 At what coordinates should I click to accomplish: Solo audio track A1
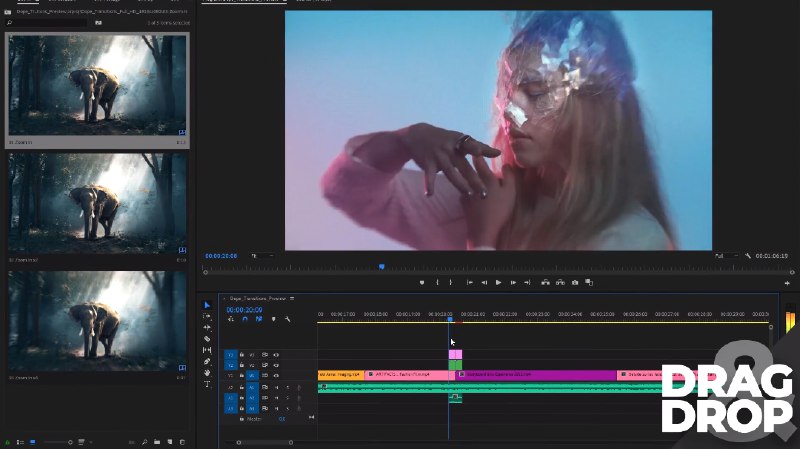coord(287,388)
